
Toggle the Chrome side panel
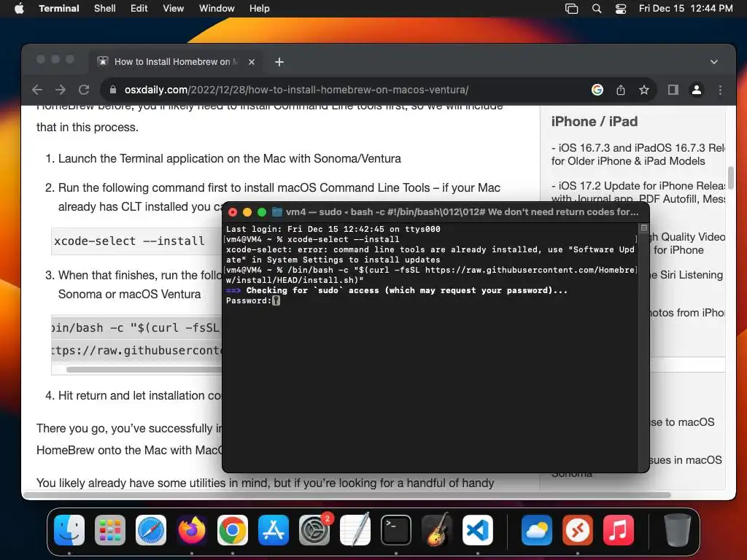673,90
